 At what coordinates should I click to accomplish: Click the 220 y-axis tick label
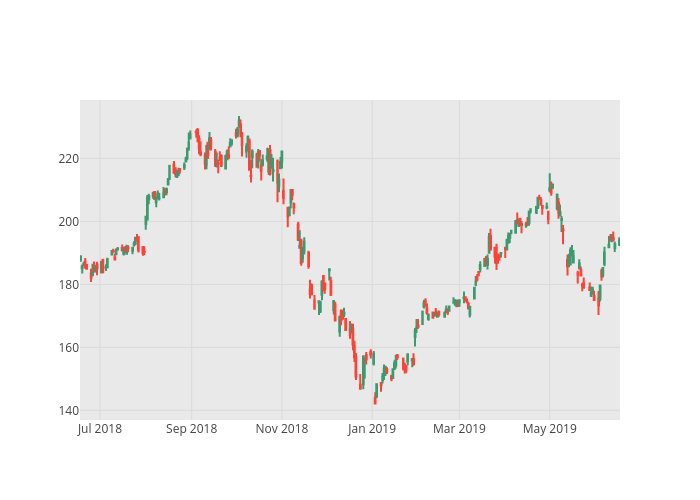tap(66, 158)
